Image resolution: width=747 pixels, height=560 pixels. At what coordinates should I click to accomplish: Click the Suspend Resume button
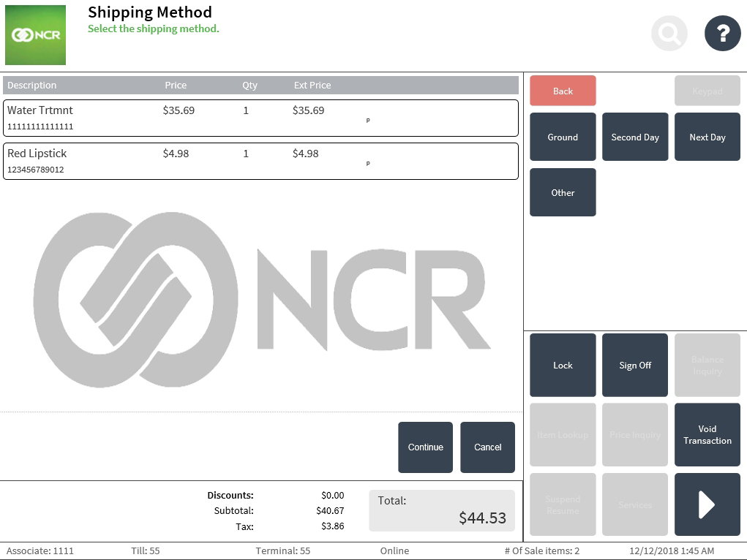563,504
